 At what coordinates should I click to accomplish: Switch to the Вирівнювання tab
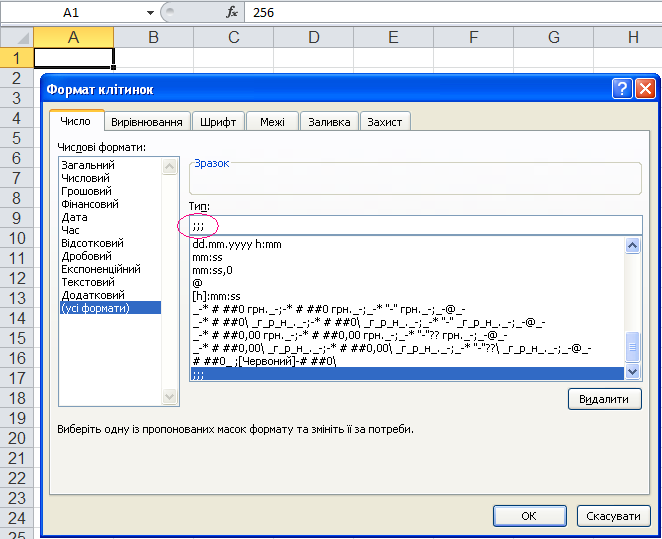147,122
